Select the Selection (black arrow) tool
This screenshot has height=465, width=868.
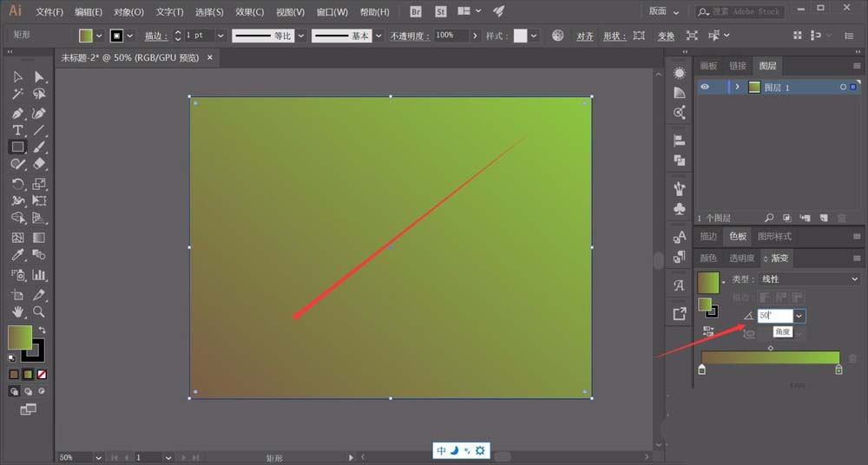(17, 76)
